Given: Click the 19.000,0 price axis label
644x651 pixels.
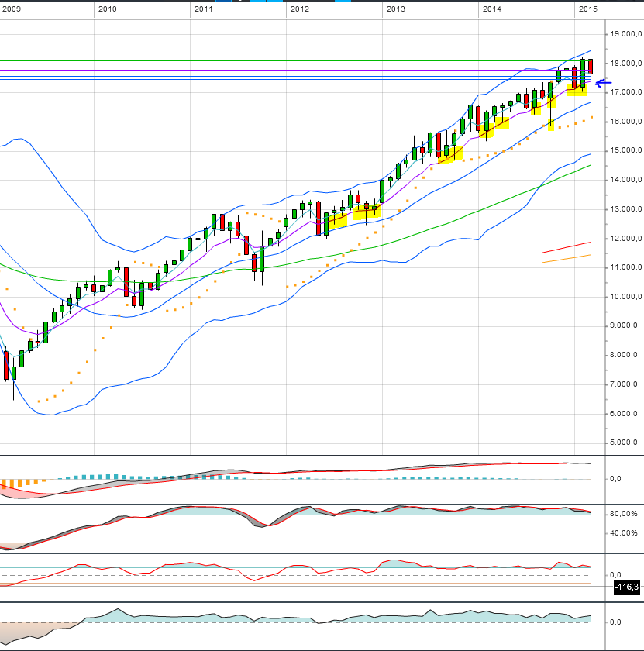Looking at the screenshot, I should point(626,34).
